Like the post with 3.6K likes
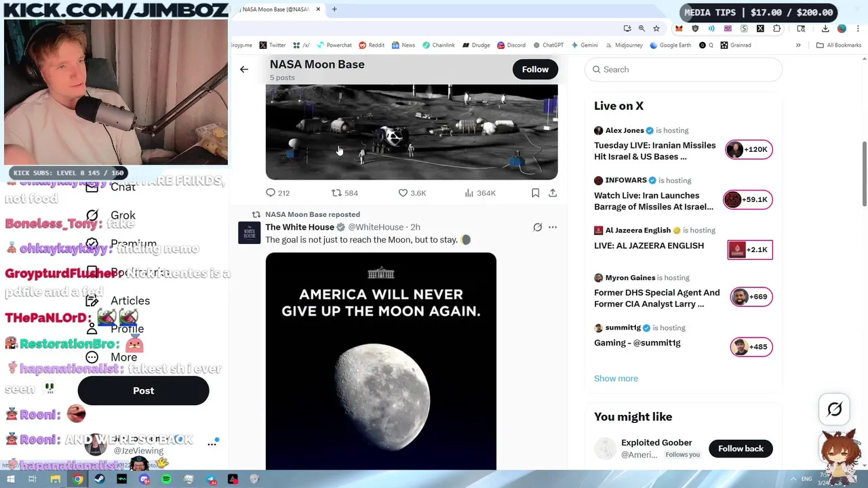 click(x=412, y=193)
